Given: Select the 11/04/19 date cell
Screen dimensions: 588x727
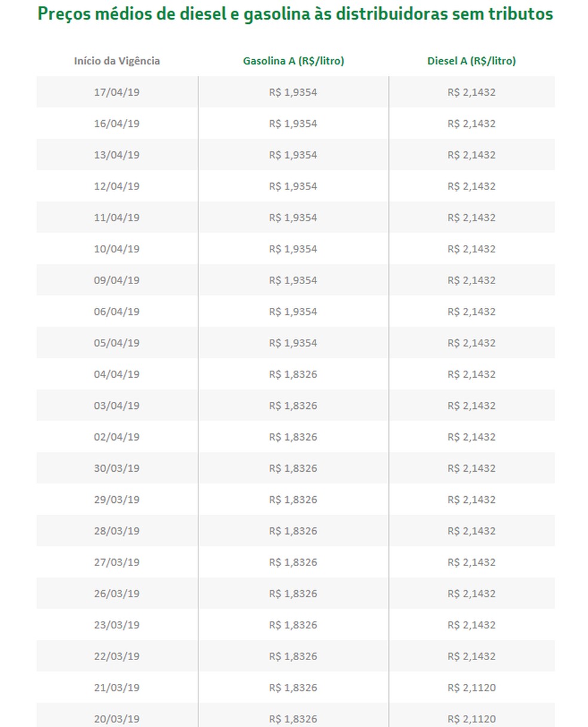Looking at the screenshot, I should click(x=117, y=218).
